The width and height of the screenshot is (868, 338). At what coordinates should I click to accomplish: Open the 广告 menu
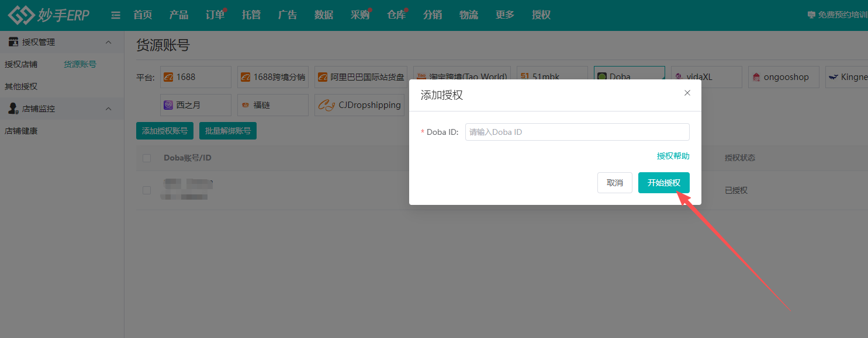(288, 15)
